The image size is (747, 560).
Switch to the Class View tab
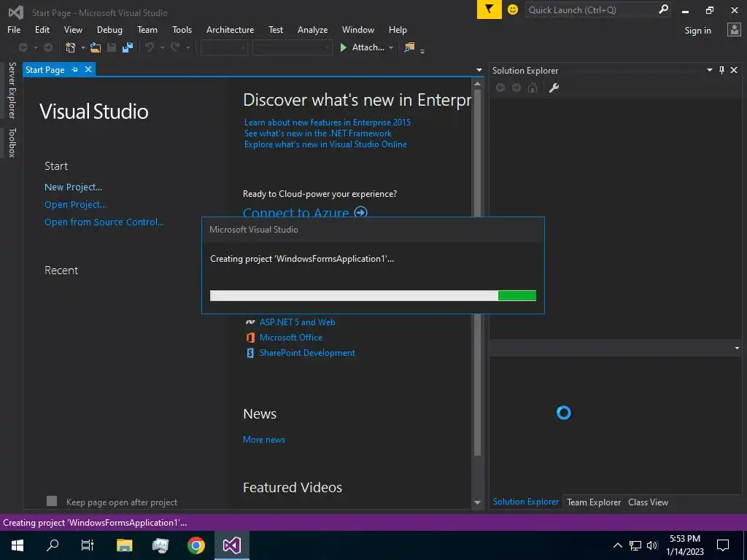click(x=648, y=502)
